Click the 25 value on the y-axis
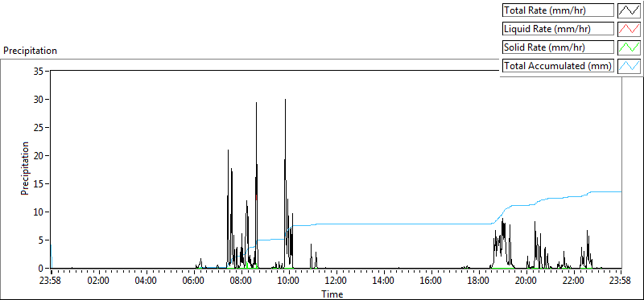This screenshot has height=300, width=644. click(x=39, y=128)
